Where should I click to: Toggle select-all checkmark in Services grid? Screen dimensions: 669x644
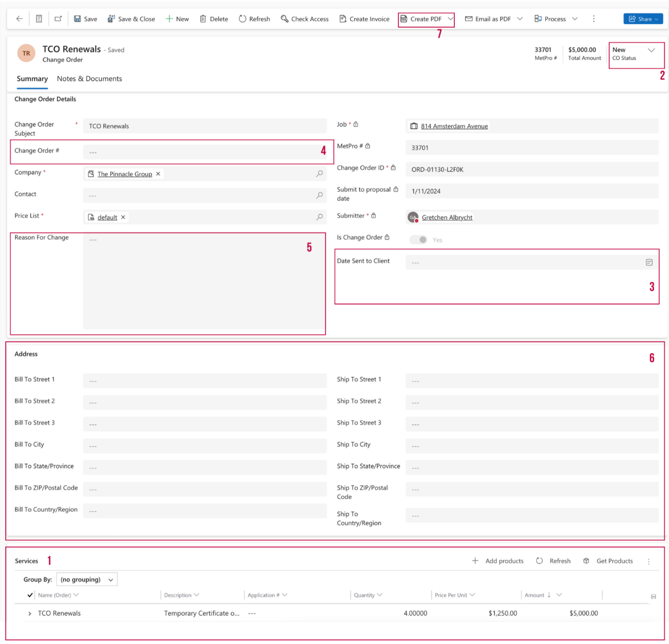point(30,595)
